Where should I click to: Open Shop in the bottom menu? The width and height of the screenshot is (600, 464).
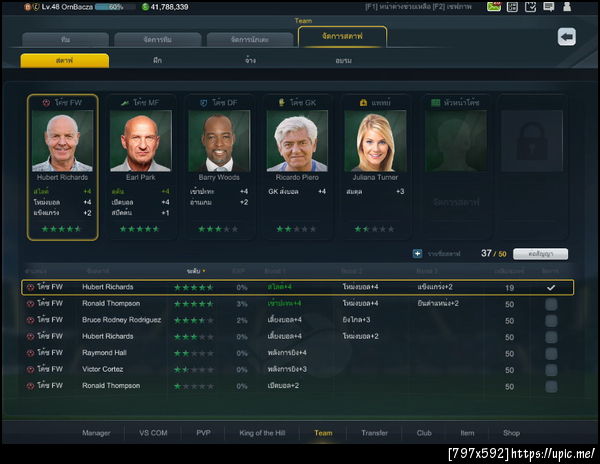(511, 433)
